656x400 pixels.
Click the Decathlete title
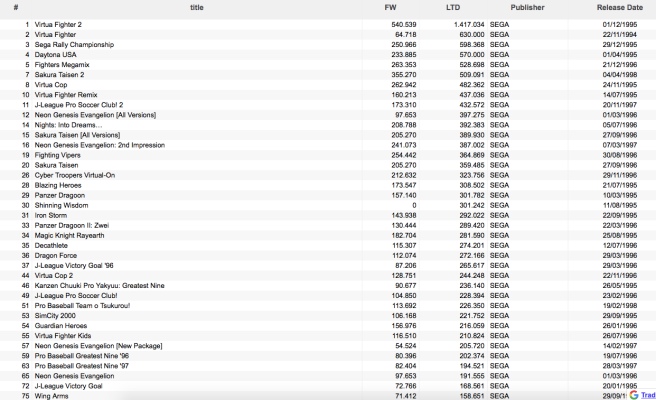51,246
